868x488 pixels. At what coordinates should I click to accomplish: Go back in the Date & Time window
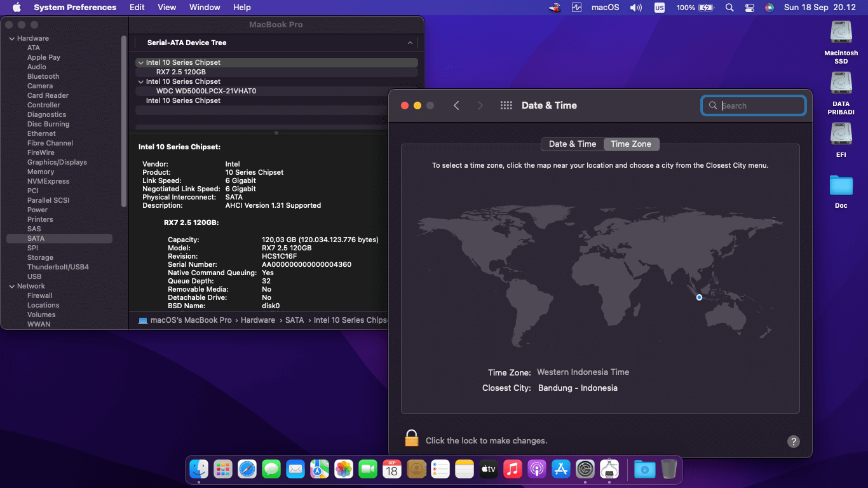456,105
